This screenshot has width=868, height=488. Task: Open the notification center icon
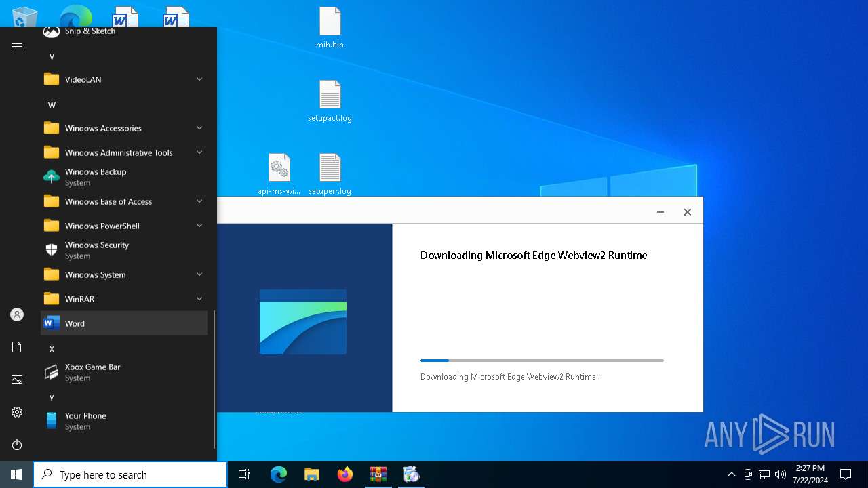click(846, 474)
